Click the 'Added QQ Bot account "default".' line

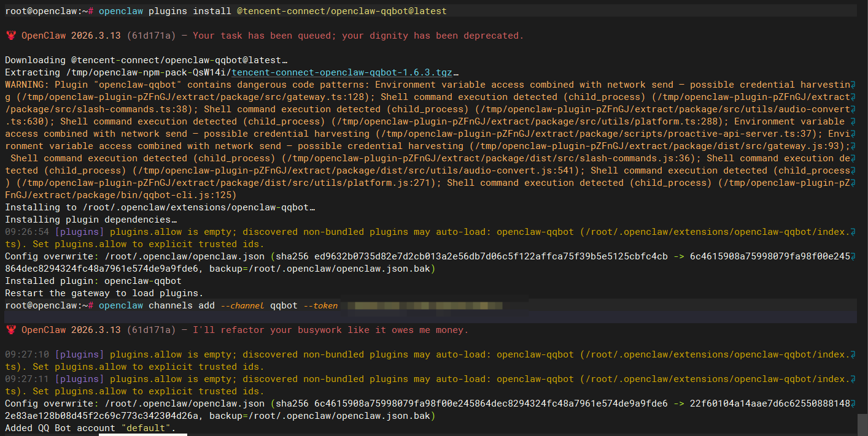[x=90, y=428]
